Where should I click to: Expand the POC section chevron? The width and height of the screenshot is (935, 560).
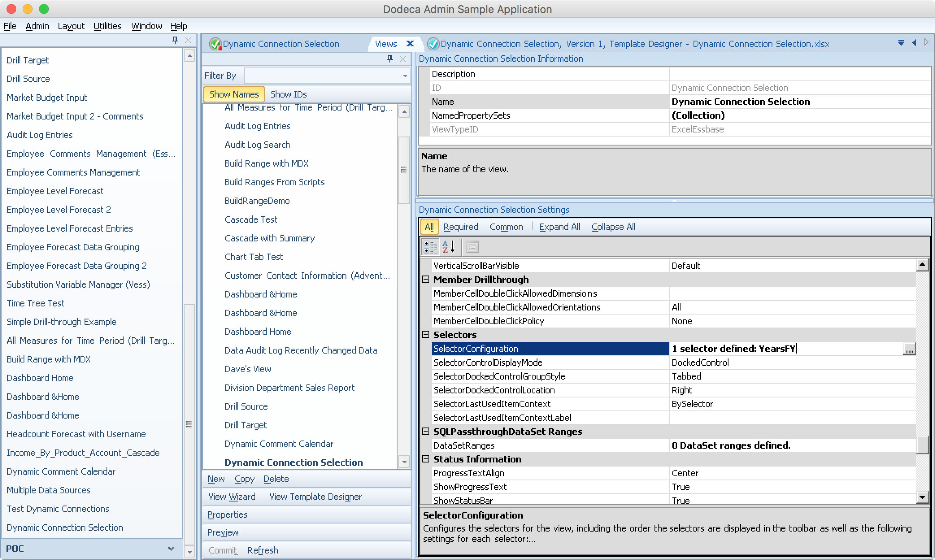(171, 549)
